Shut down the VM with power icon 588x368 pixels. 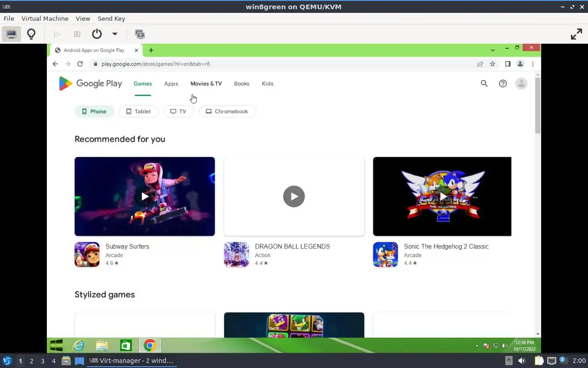(96, 34)
